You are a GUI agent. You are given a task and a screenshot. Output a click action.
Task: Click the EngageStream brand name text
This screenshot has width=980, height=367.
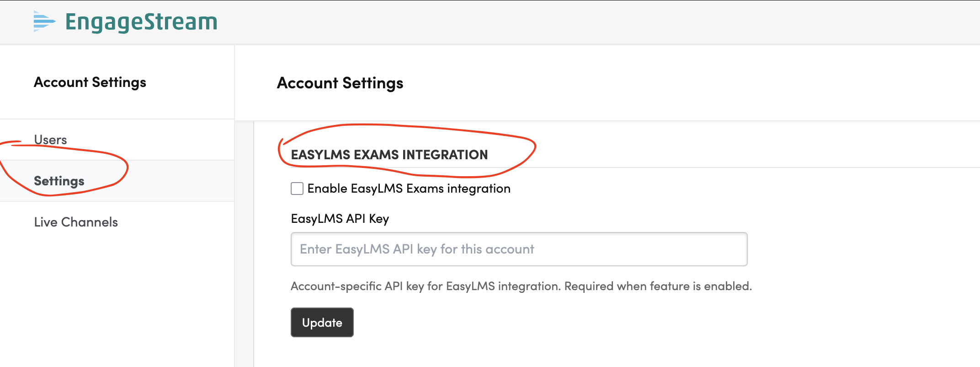tap(141, 22)
